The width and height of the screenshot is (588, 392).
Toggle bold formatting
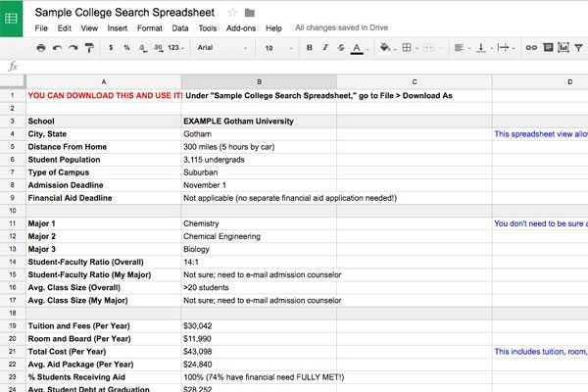310,47
